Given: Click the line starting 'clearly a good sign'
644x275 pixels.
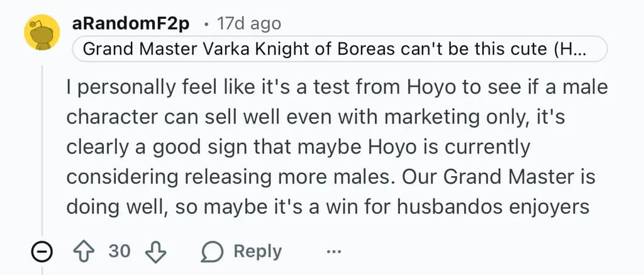Looking at the screenshot, I should pos(298,148).
